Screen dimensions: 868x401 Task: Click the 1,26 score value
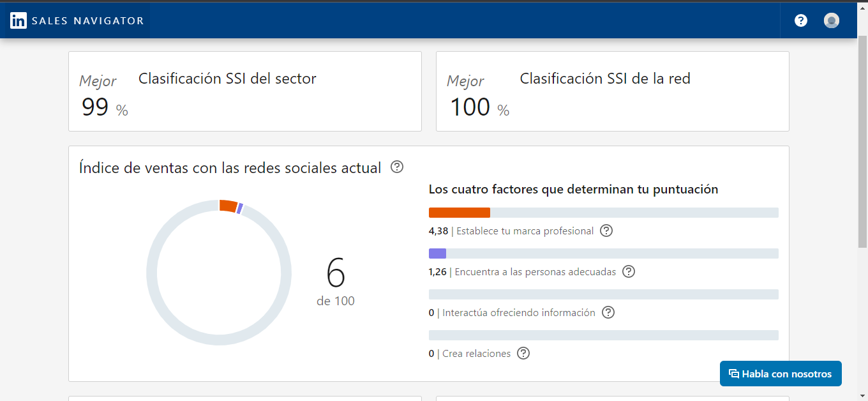tap(438, 272)
